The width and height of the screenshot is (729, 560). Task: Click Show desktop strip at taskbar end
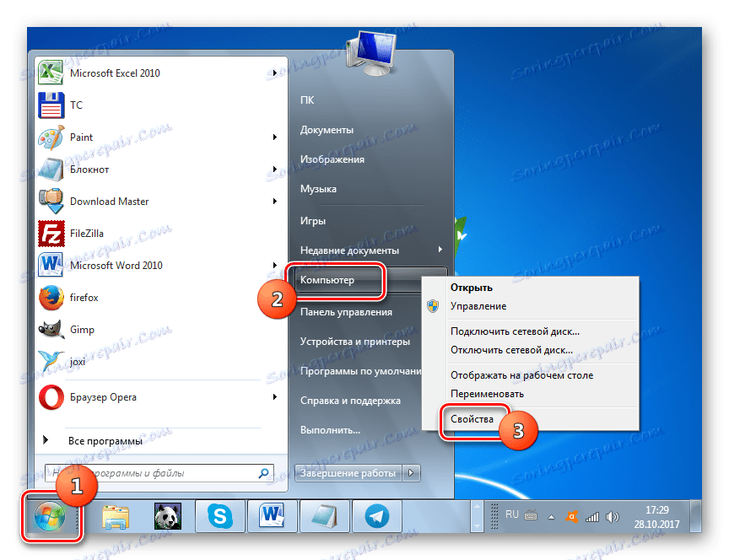coord(695,516)
